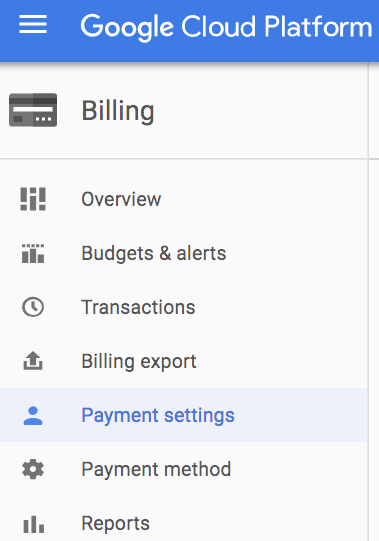Screen dimensions: 379x541
Task: Click the blue header bar area
Action: [190, 31]
